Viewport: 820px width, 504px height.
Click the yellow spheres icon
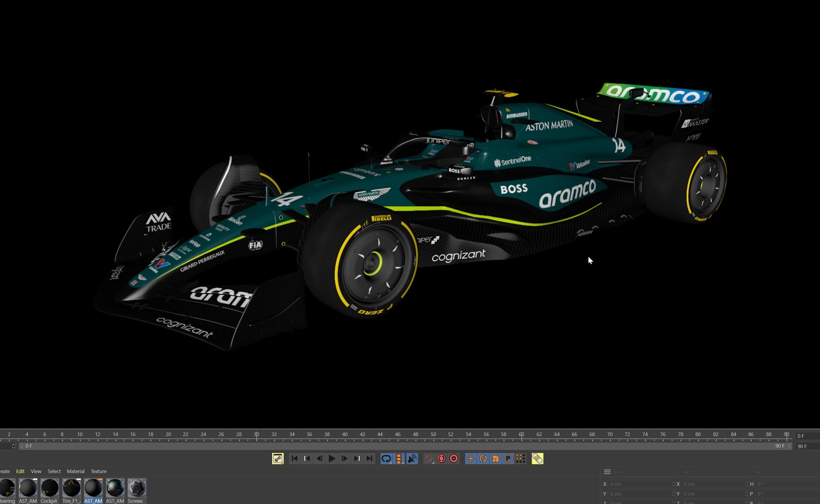pyautogui.click(x=537, y=459)
